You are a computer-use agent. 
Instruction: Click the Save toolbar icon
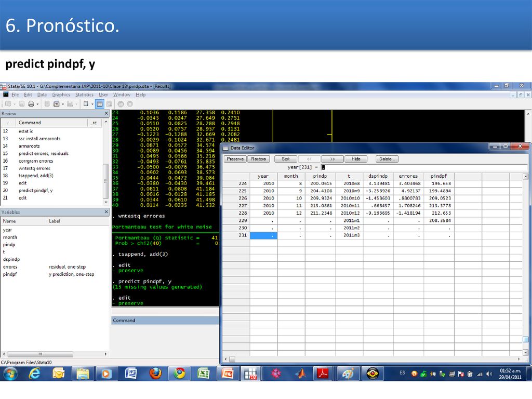coord(21,104)
